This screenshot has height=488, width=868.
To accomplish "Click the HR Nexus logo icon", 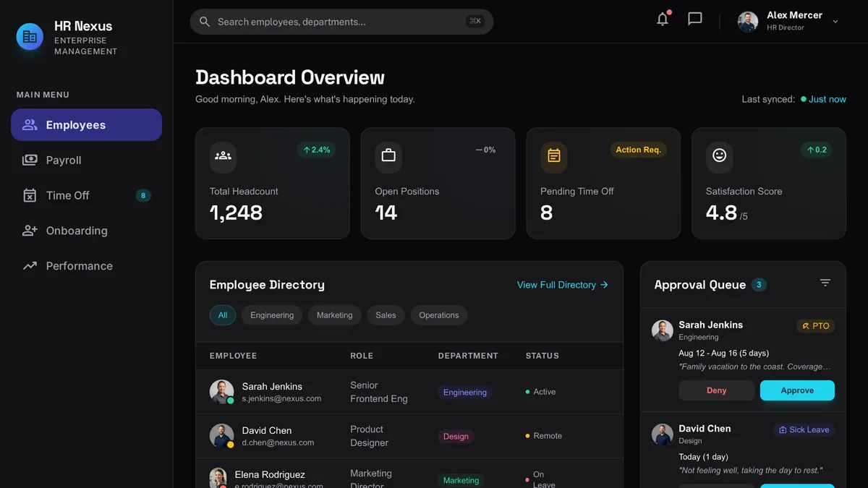I will coord(30,36).
